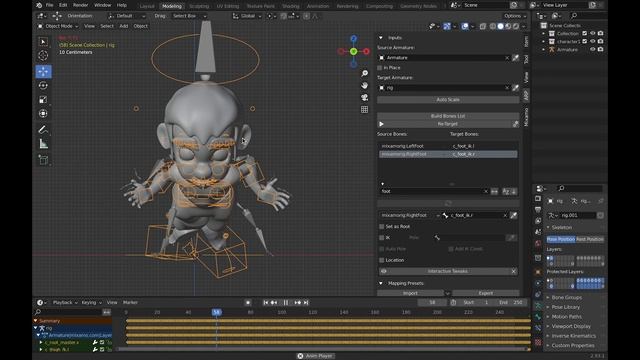Toggle camera view icon in viewport
The height and width of the screenshot is (360, 640).
point(364,97)
